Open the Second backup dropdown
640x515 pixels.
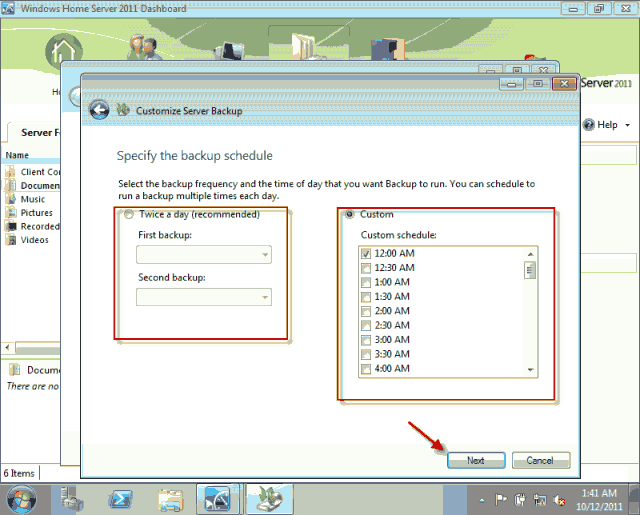(204, 297)
